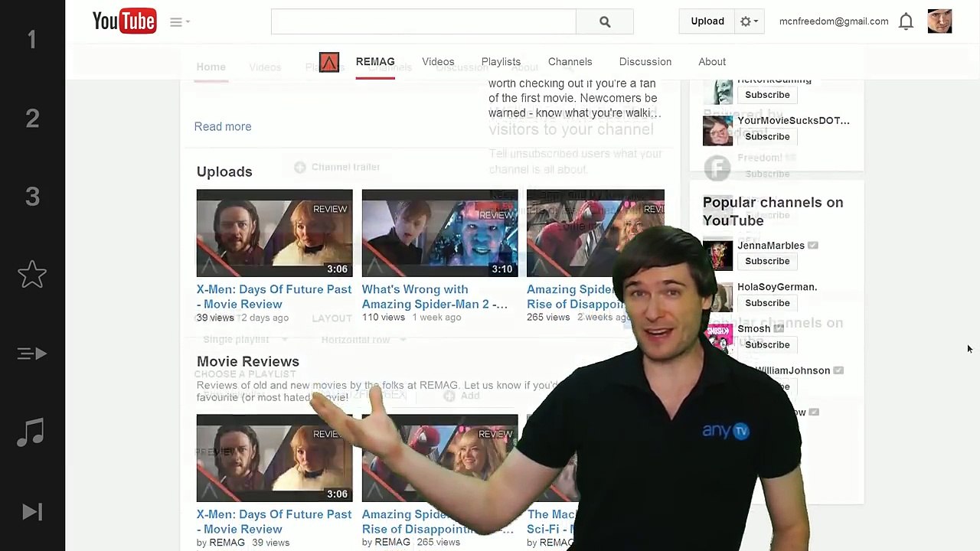
Task: Open the account avatar in the header
Action: [939, 21]
